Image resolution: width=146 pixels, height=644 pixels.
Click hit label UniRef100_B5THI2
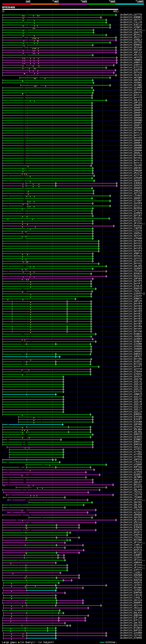pos(131,35)
